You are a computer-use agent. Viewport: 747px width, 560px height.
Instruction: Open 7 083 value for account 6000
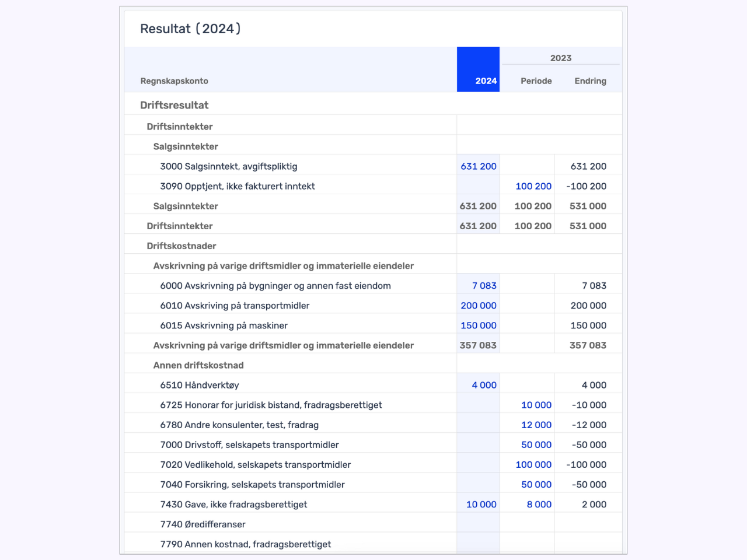[484, 286]
